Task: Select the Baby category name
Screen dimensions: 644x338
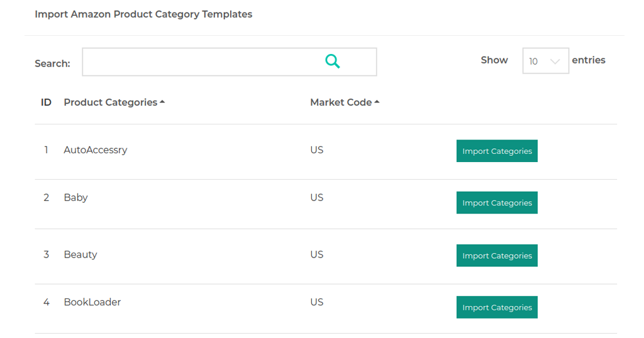Action: click(x=75, y=198)
